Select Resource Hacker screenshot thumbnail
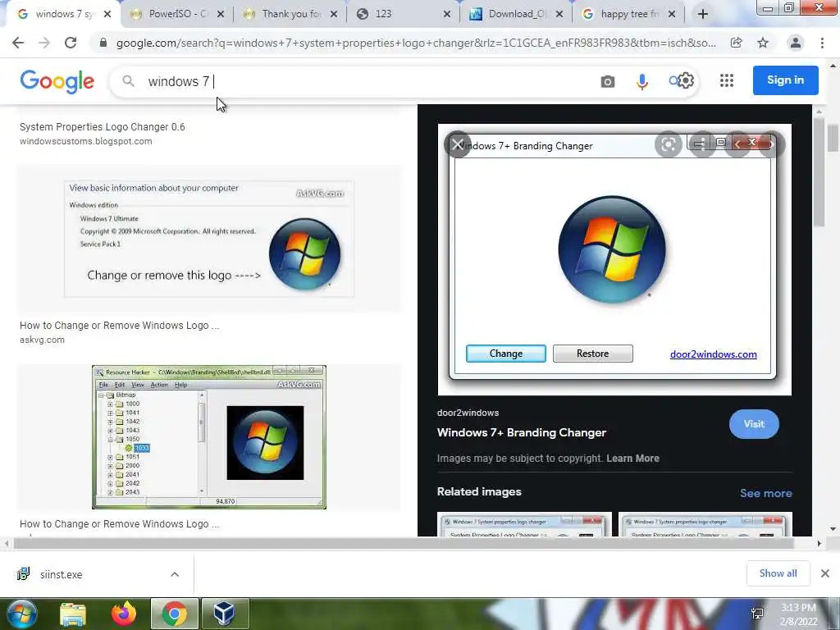The height and width of the screenshot is (630, 840). coord(209,437)
